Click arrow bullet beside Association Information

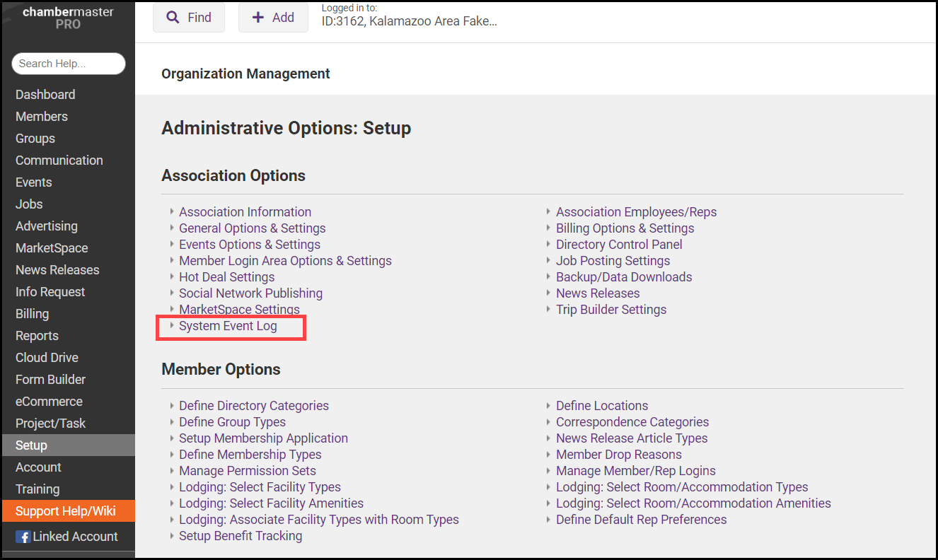click(172, 212)
